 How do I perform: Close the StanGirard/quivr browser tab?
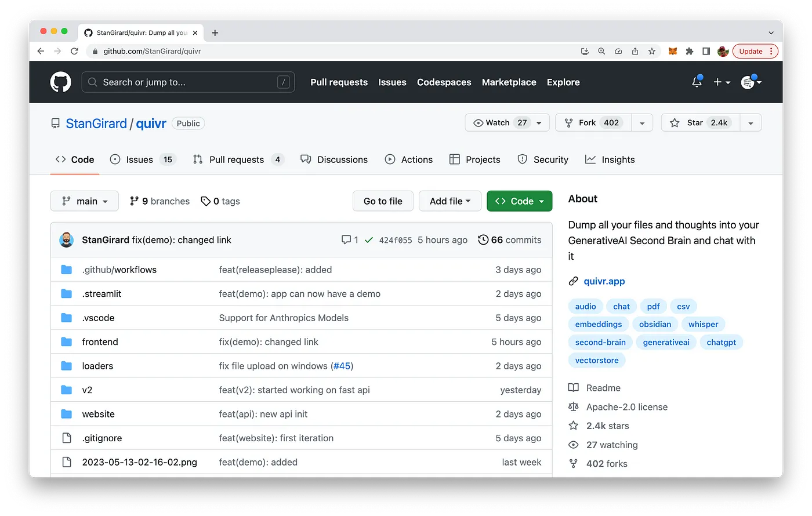click(x=195, y=32)
